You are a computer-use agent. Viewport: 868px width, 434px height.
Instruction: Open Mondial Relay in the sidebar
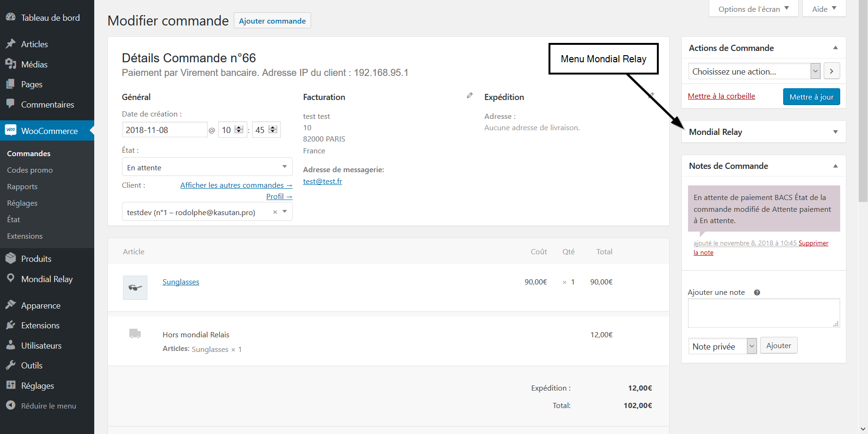pos(47,279)
